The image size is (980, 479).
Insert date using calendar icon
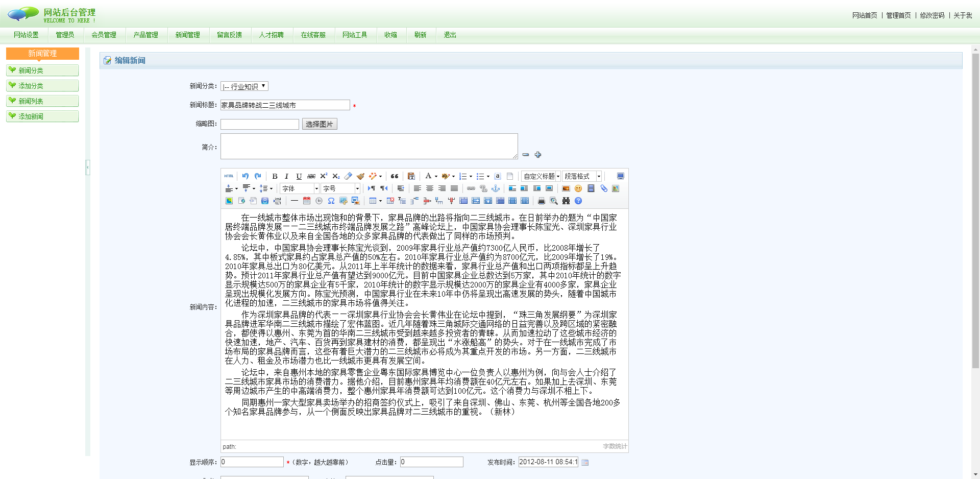(x=307, y=201)
